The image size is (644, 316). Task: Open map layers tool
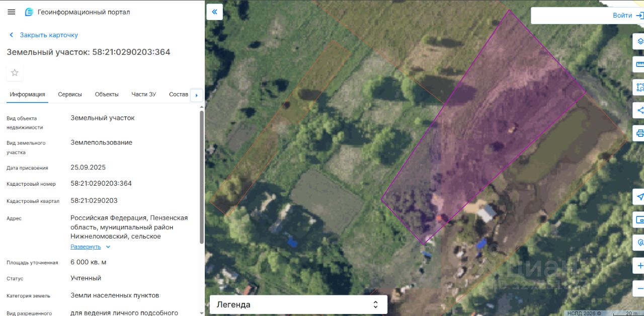639,41
